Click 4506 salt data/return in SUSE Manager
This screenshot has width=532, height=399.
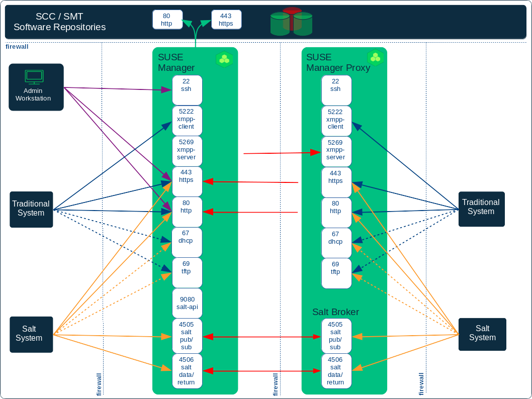pyautogui.click(x=187, y=371)
